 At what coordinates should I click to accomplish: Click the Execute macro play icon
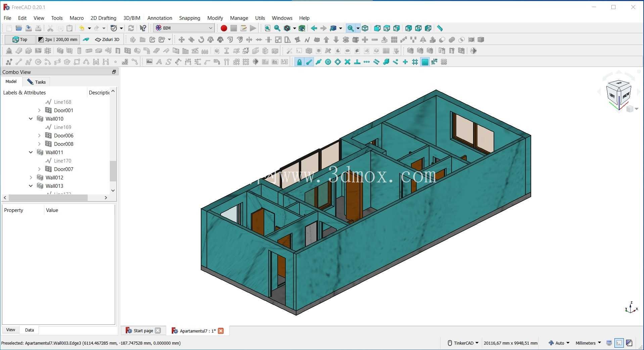[x=253, y=28]
